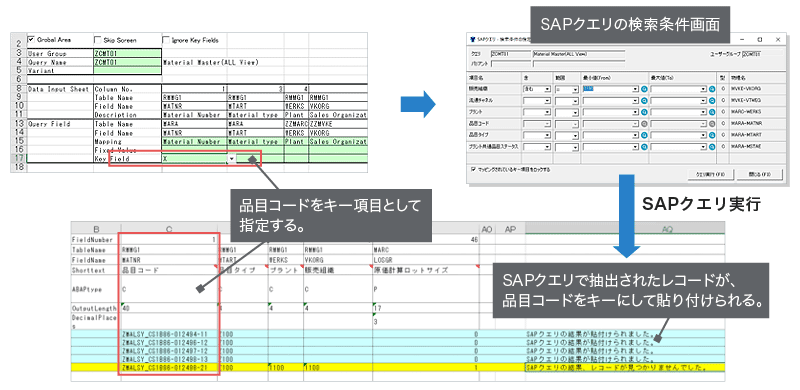The height and width of the screenshot is (390, 800).
Task: Select column header AO in result sheet
Action: [487, 230]
